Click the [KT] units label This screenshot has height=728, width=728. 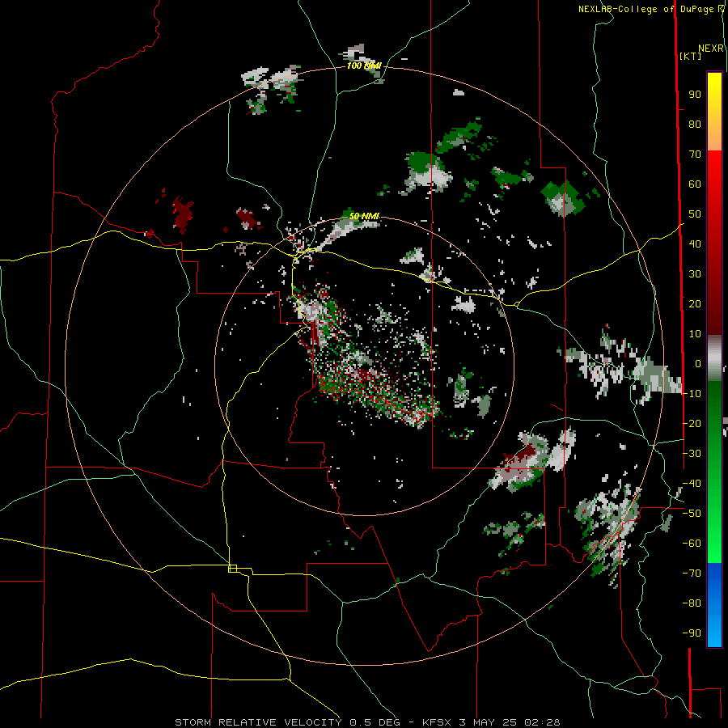[x=691, y=56]
